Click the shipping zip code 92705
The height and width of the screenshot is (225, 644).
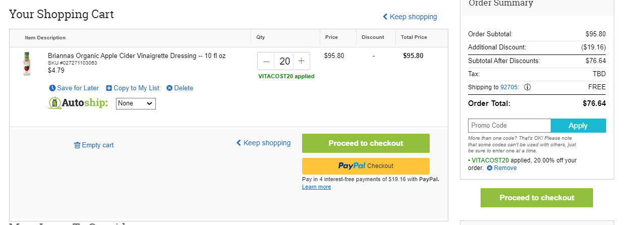(509, 87)
